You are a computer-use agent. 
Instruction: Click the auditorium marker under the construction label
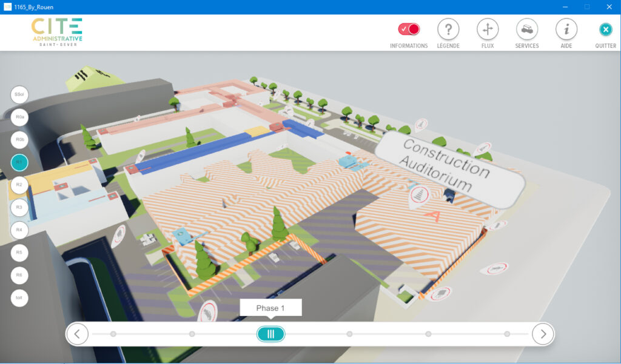click(x=420, y=195)
